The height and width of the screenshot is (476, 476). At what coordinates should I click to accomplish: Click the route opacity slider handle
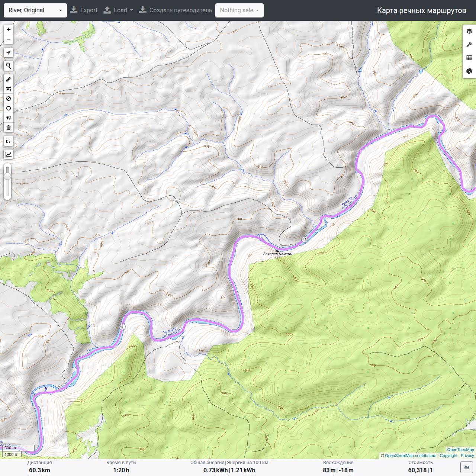[7, 176]
